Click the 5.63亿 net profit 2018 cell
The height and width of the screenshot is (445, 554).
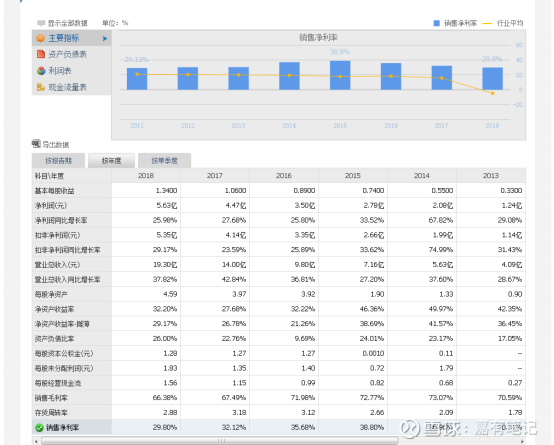point(146,206)
